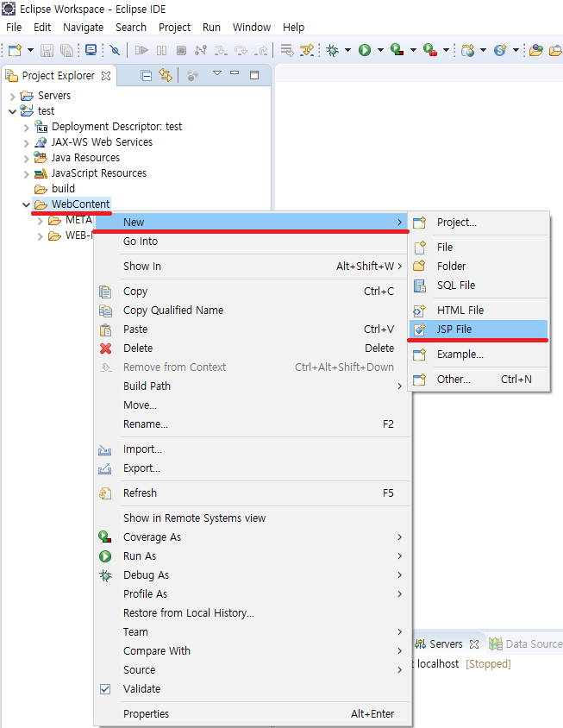The image size is (563, 728).
Task: Choose Delete from context menu
Action: (x=253, y=348)
